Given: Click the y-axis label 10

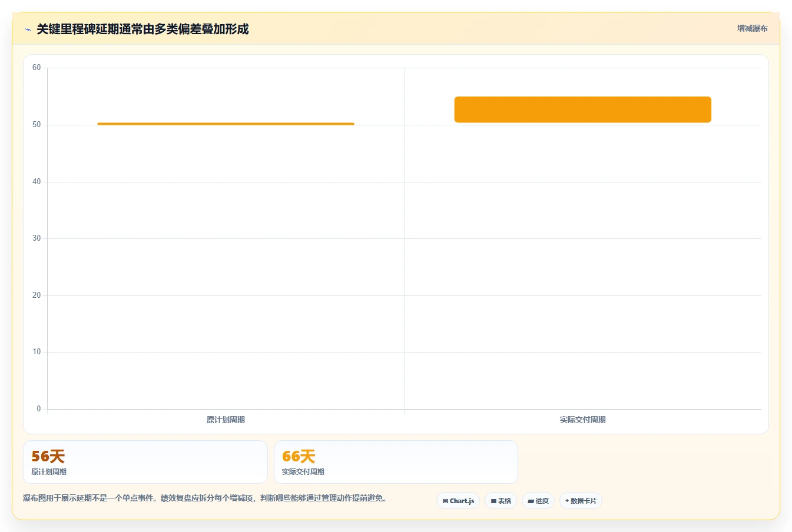Looking at the screenshot, I should coord(37,352).
